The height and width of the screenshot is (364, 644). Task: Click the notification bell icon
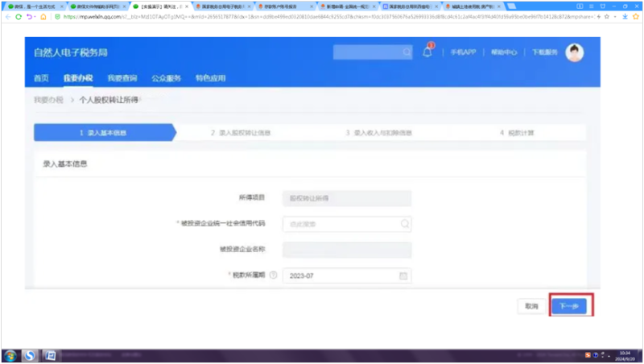pos(427,52)
